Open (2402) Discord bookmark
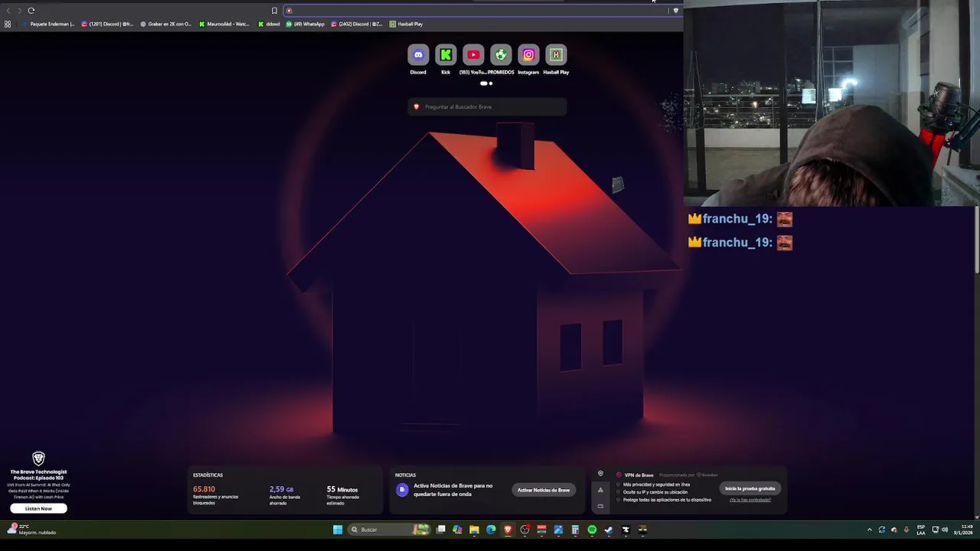Viewport: 980px width, 551px height. point(356,24)
